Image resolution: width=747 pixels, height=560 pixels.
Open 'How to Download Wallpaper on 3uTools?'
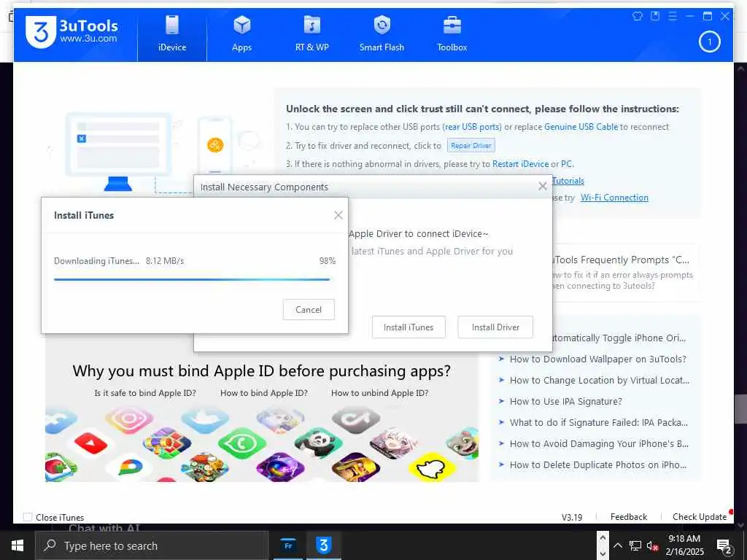pos(597,359)
